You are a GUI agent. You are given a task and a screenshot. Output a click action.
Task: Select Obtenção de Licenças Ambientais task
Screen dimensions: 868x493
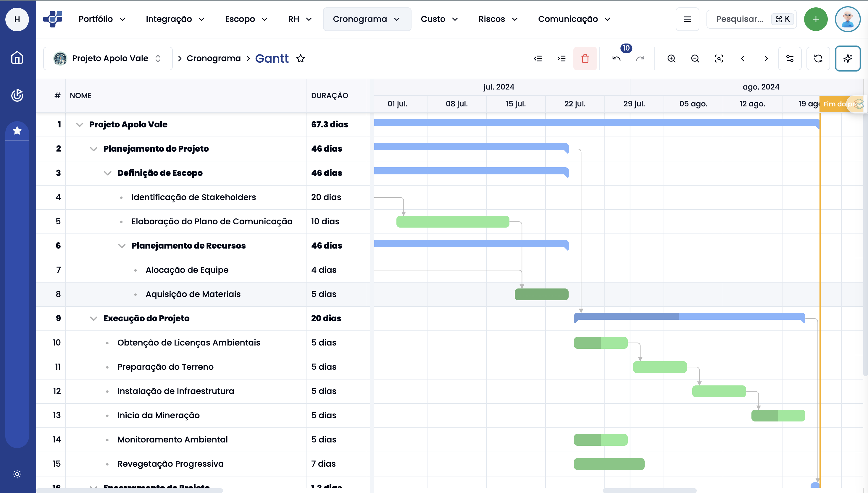189,343
